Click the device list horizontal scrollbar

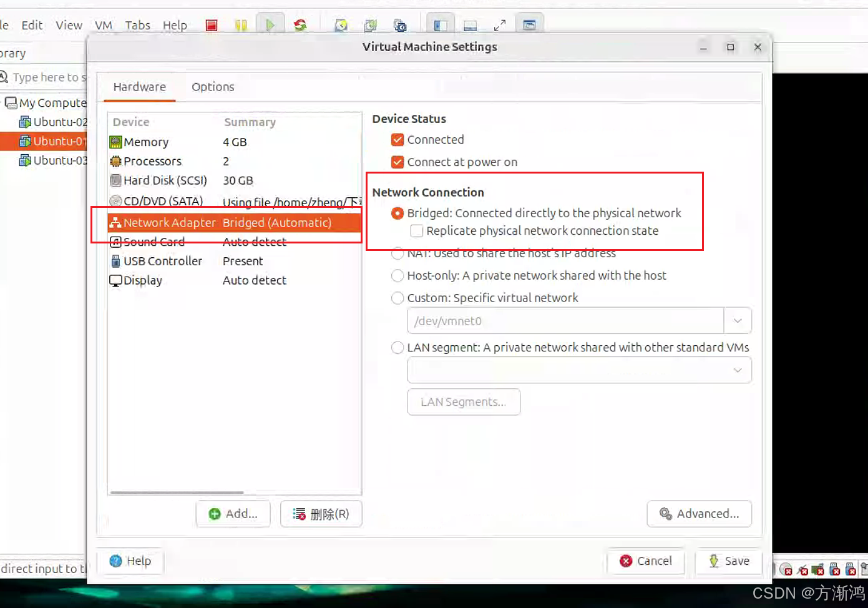[177, 493]
